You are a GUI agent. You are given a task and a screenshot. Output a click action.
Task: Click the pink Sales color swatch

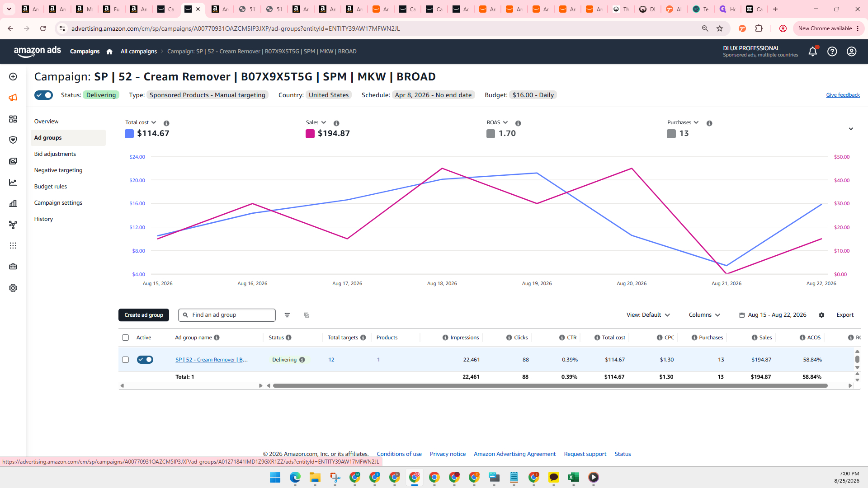310,134
